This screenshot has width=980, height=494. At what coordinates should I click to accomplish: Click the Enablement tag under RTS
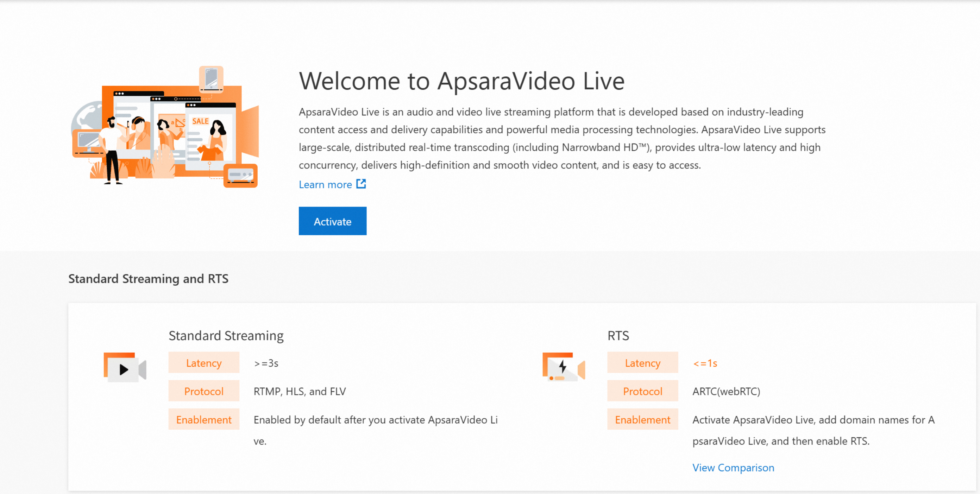click(x=642, y=419)
